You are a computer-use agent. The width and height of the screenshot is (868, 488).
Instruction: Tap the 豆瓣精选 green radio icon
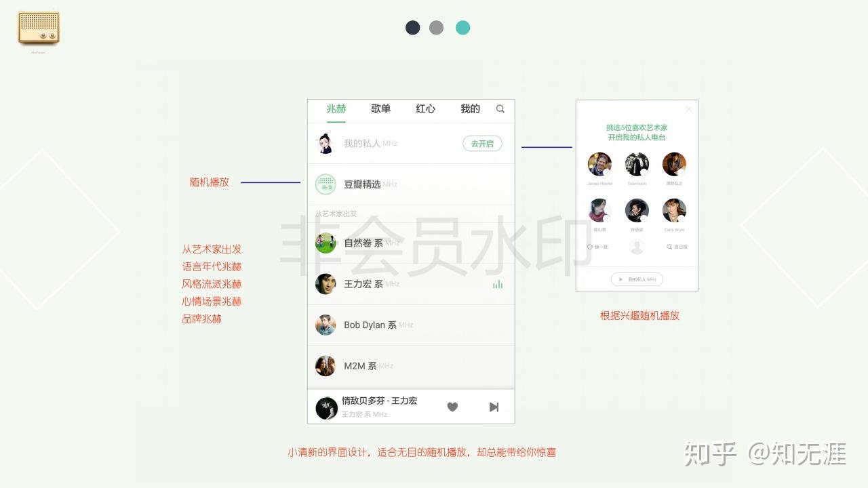click(x=325, y=184)
